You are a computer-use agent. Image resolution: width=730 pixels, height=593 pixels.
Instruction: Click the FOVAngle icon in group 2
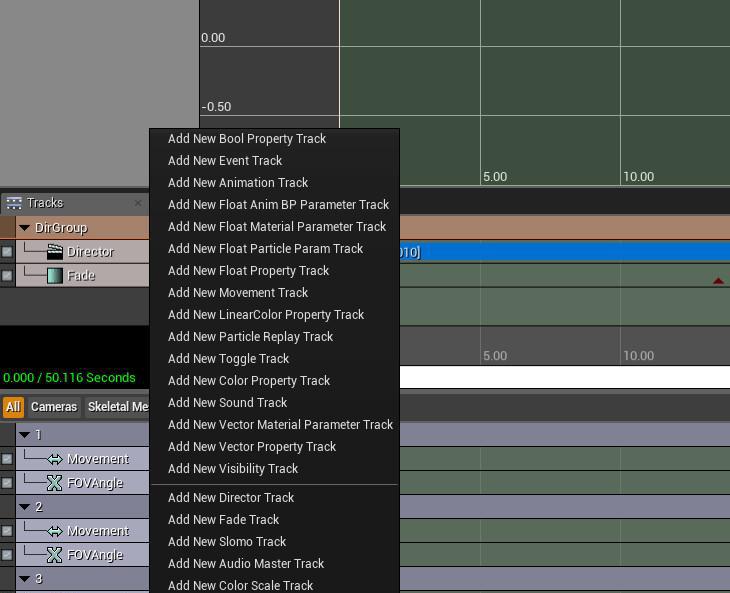(54, 555)
